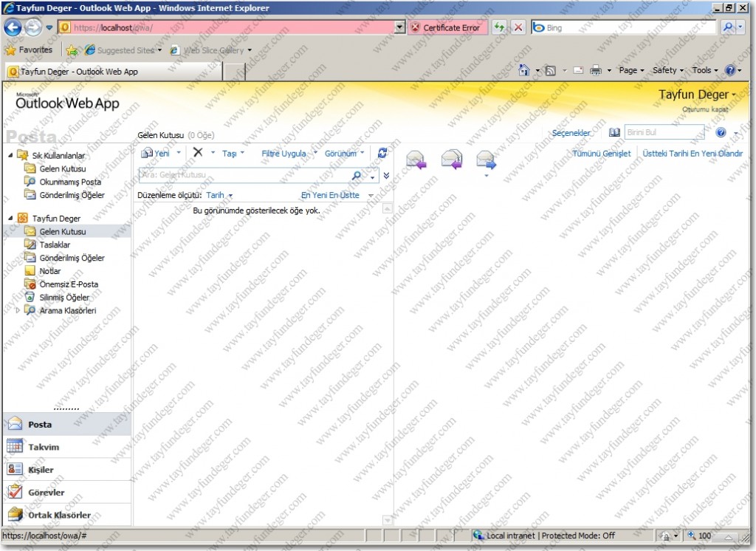Click the Delete (X) toolbar icon
Image resolution: width=756 pixels, height=551 pixels.
click(x=199, y=153)
